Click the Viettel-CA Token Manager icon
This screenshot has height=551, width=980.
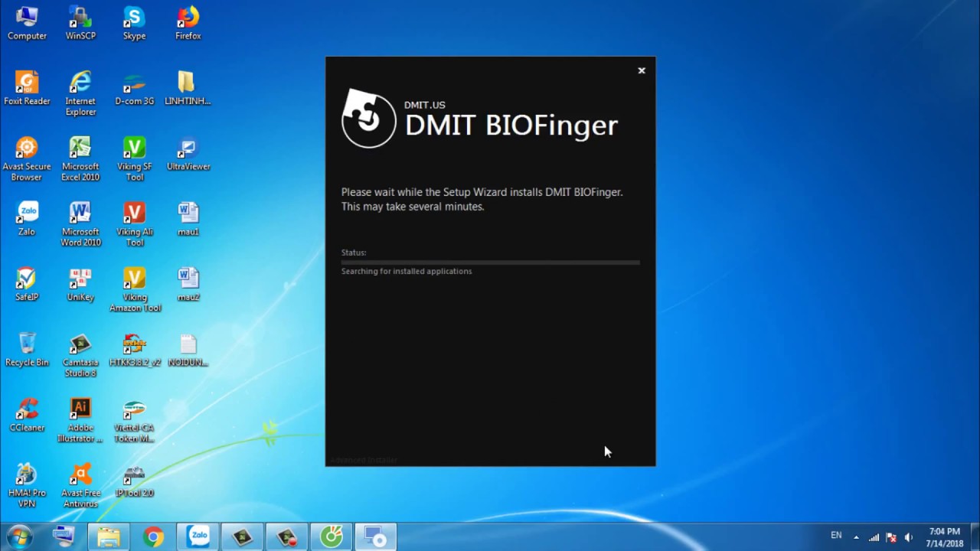pyautogui.click(x=134, y=419)
